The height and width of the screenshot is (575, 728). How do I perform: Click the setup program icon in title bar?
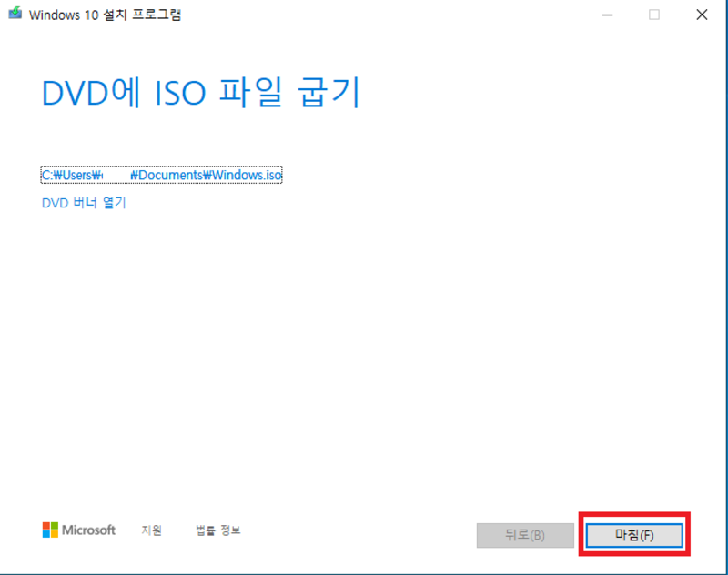point(15,15)
